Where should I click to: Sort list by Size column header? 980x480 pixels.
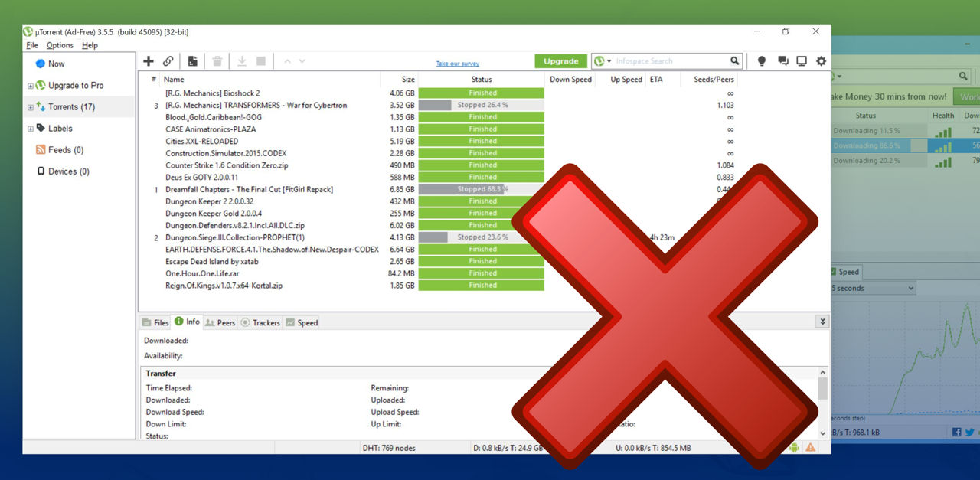pyautogui.click(x=408, y=80)
